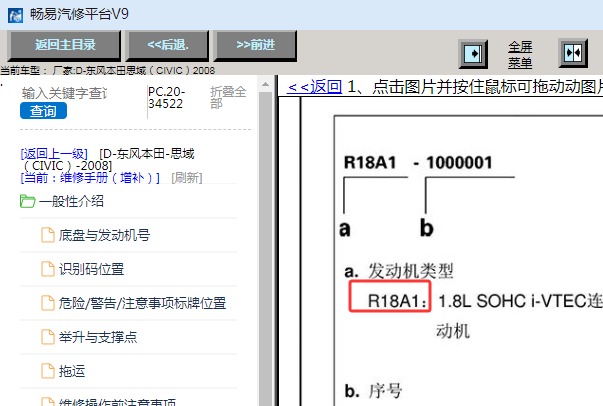Select the 当前：维修手册（增补） link
The height and width of the screenshot is (406, 603).
point(90,178)
